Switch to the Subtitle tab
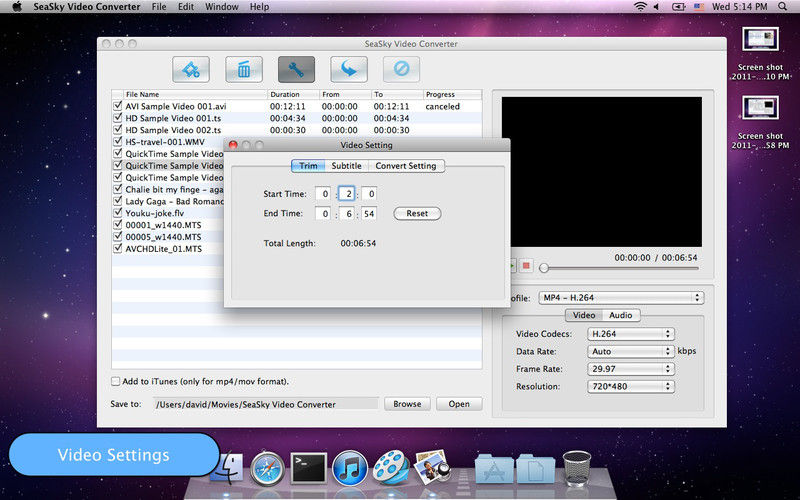Viewport: 800px width, 500px height. pos(346,166)
